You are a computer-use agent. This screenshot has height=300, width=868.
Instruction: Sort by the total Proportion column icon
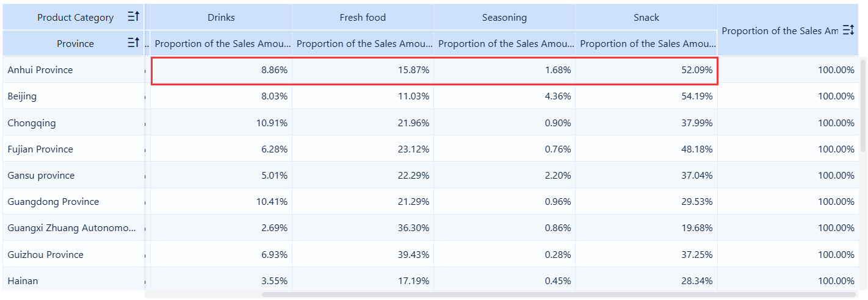pyautogui.click(x=848, y=30)
